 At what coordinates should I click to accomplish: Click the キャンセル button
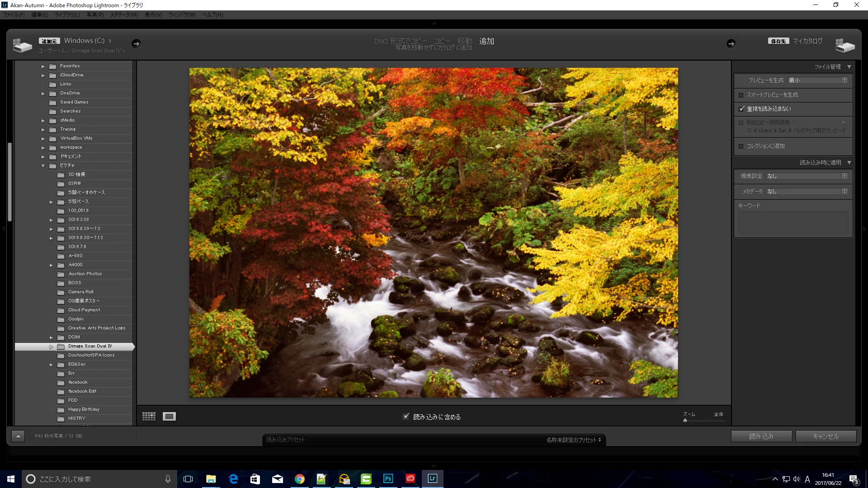pos(826,436)
